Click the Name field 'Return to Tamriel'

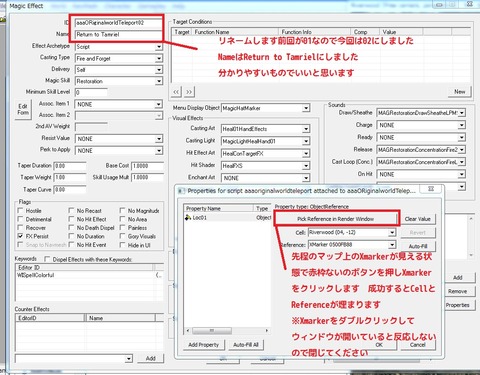pyautogui.click(x=118, y=35)
